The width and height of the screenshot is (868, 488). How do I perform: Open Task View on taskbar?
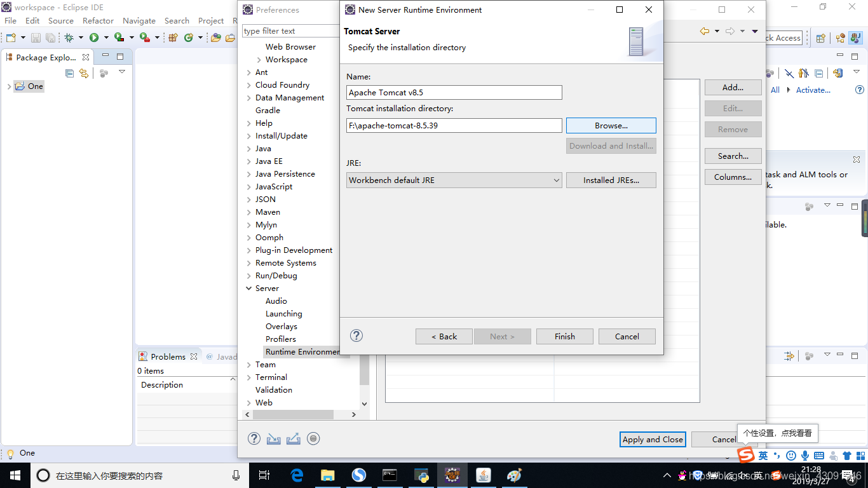[265, 475]
